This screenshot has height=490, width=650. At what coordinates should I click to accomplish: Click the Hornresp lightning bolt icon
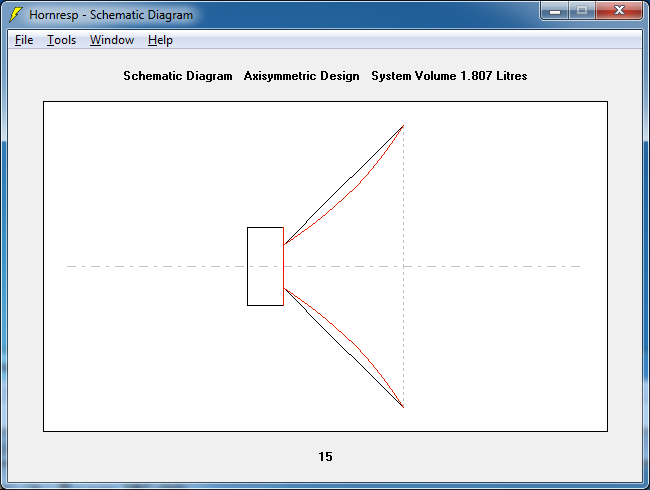[x=16, y=15]
